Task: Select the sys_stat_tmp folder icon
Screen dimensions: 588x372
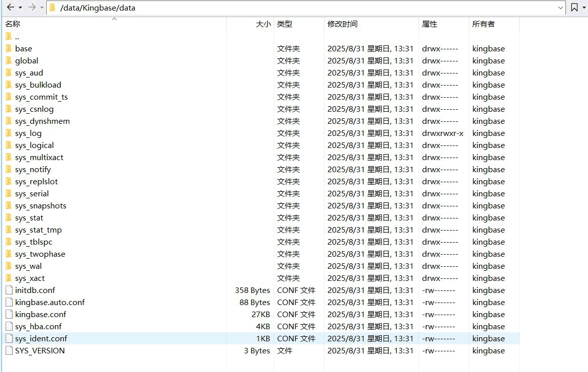Action: (x=9, y=230)
